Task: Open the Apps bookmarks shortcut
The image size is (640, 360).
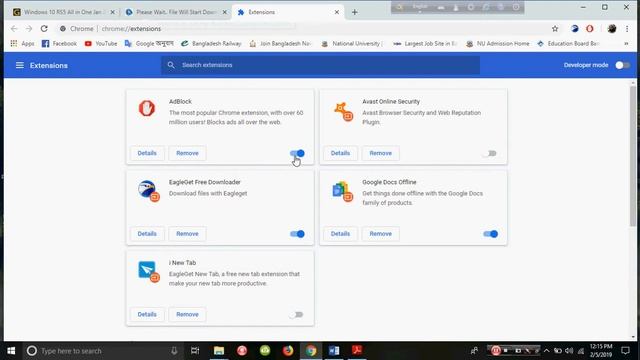Action: pos(22,43)
